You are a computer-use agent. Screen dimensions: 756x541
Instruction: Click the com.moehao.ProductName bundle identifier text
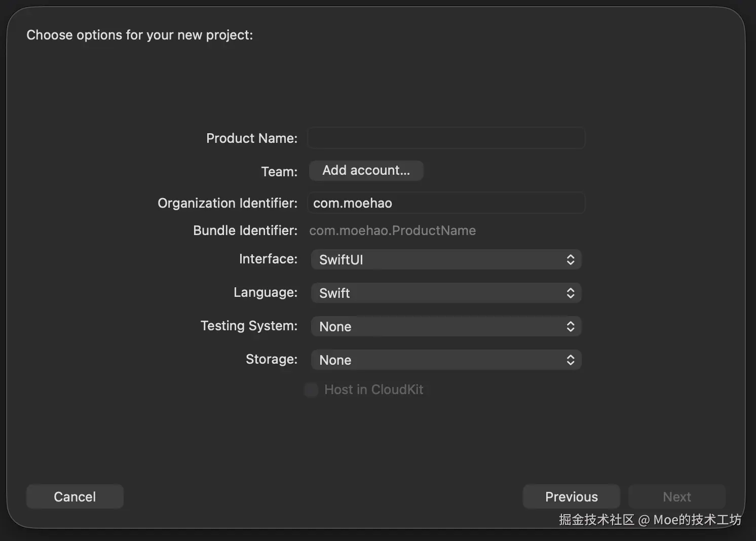tap(392, 230)
